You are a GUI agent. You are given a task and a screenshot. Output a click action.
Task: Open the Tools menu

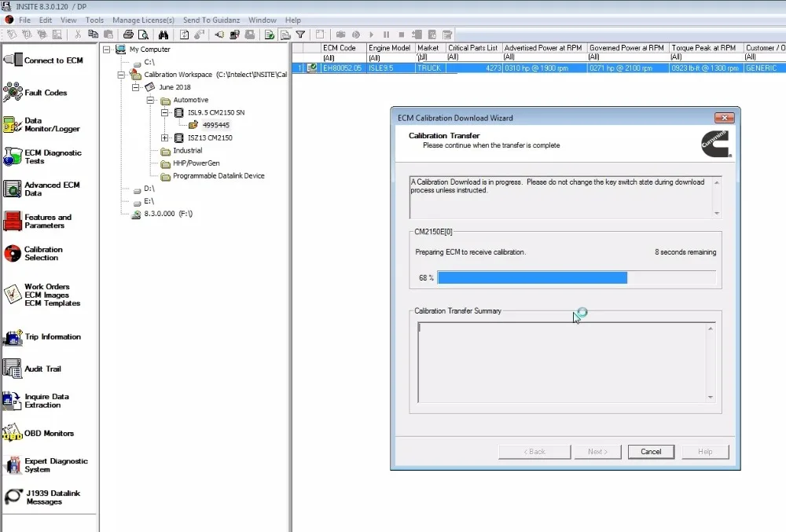(x=94, y=20)
